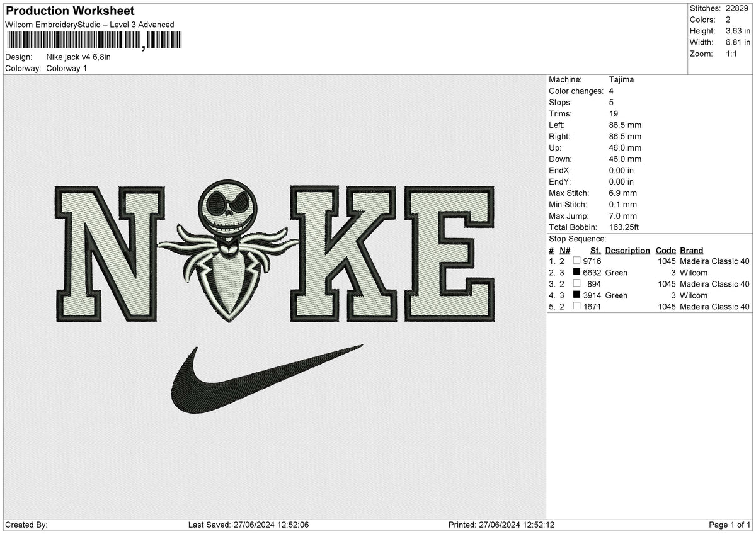Select 'Green' description in stop row 4

[616, 295]
